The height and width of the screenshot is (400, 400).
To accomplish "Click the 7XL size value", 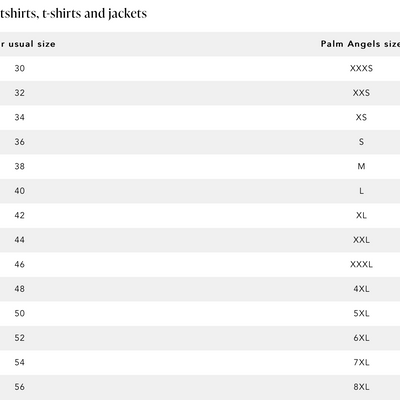I will tap(361, 362).
